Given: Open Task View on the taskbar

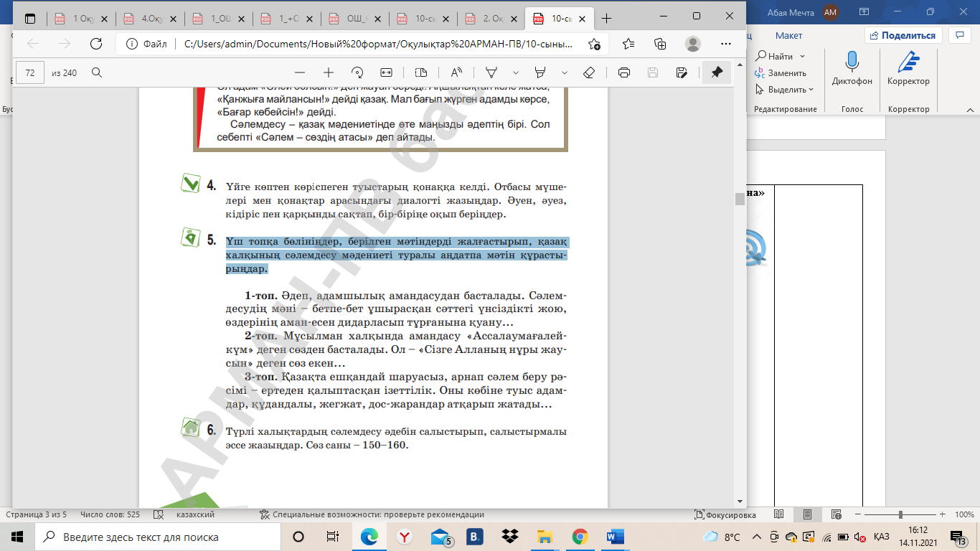Looking at the screenshot, I should 333,537.
